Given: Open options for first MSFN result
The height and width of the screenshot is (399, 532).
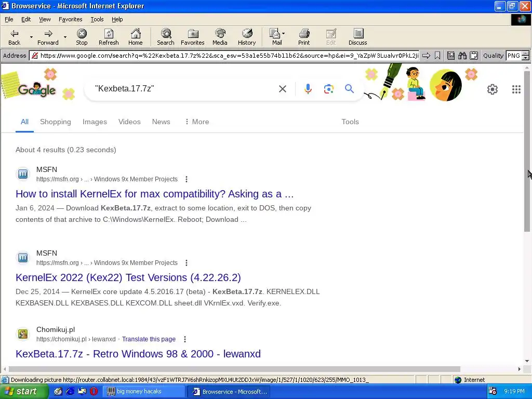Looking at the screenshot, I should coord(187,179).
